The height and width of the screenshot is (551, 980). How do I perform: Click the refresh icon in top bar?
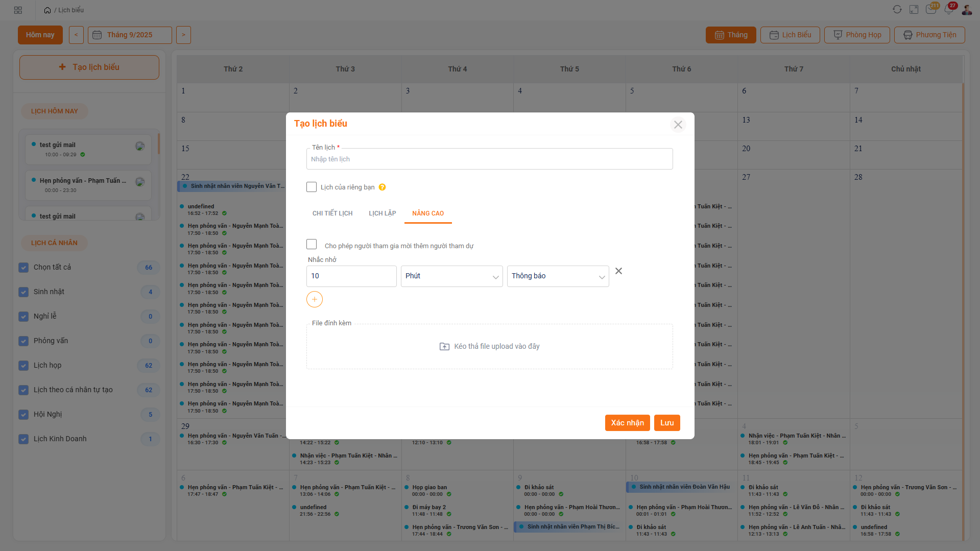(x=897, y=10)
